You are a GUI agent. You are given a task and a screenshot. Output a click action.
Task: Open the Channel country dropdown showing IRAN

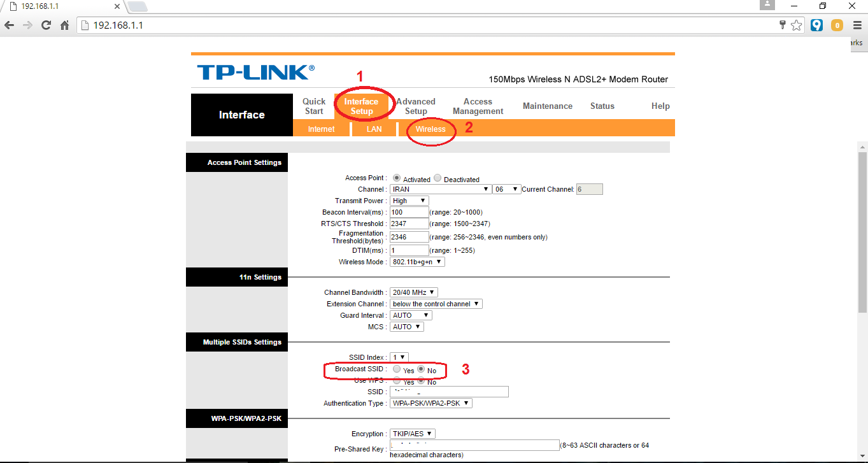tap(441, 189)
